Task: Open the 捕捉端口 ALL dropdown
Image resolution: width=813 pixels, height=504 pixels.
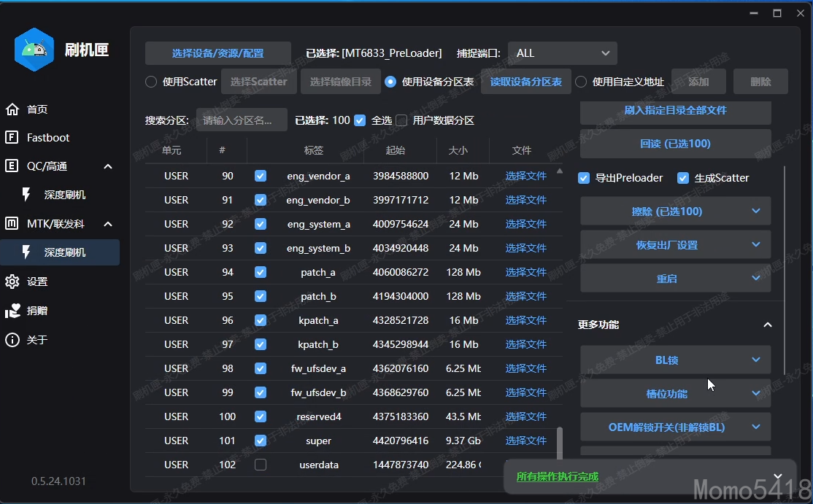Action: [562, 53]
